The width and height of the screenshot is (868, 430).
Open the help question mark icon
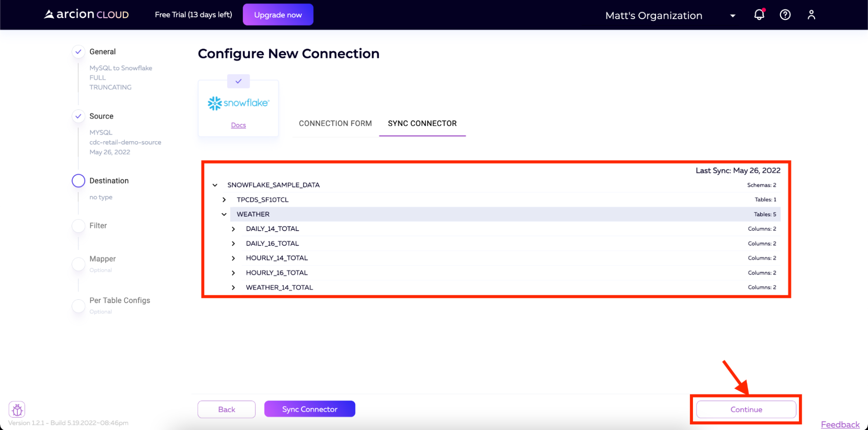click(785, 15)
